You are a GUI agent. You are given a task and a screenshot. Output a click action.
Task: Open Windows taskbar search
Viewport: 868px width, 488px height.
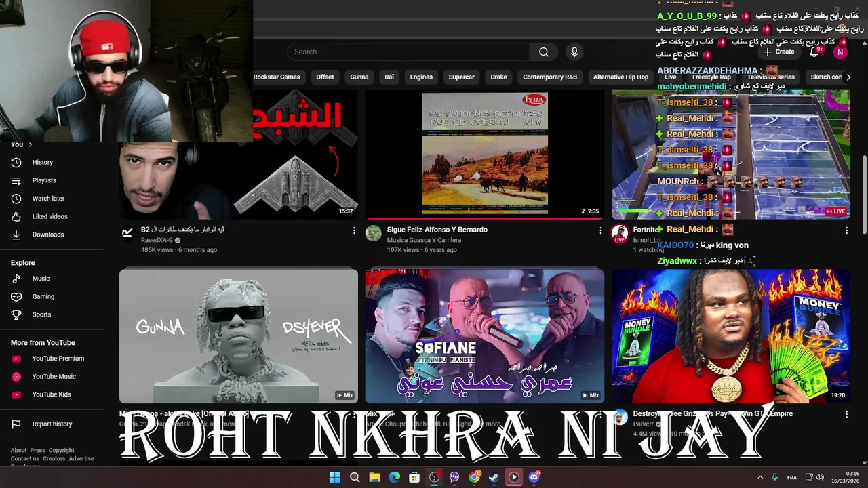point(355,477)
